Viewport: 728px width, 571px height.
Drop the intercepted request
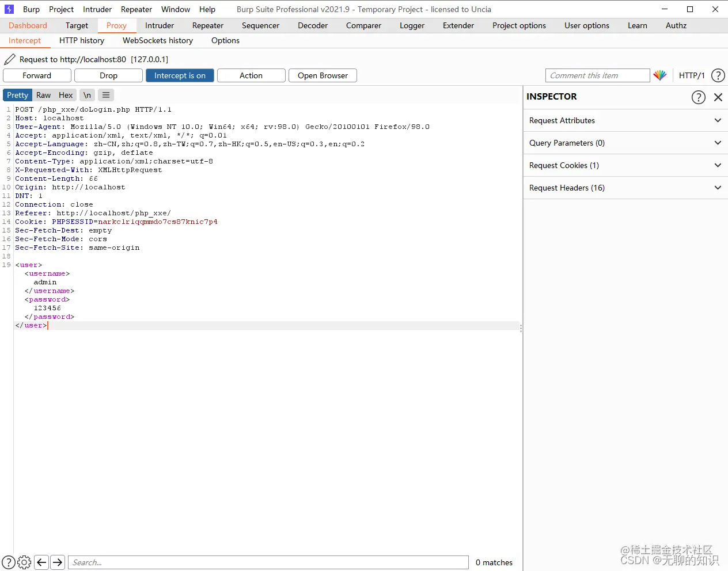pos(108,75)
